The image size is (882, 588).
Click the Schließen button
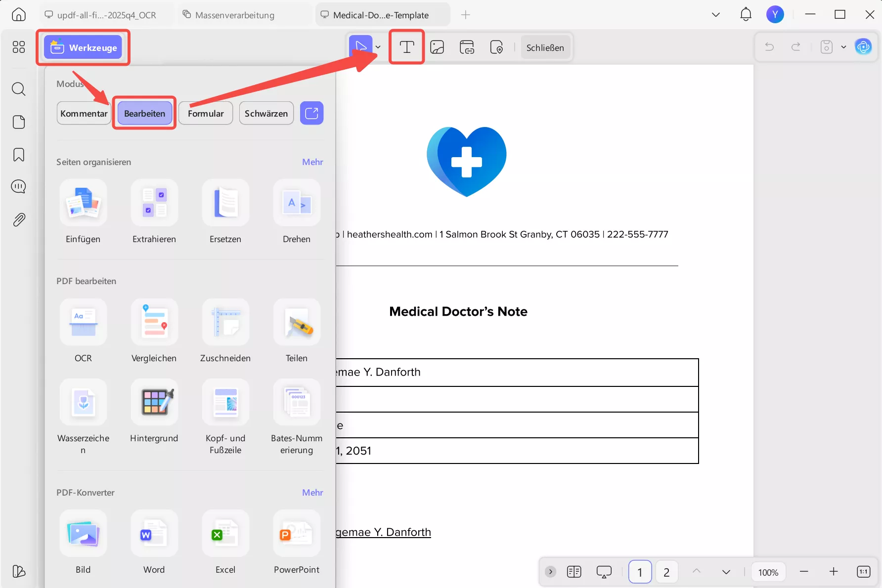[545, 47]
